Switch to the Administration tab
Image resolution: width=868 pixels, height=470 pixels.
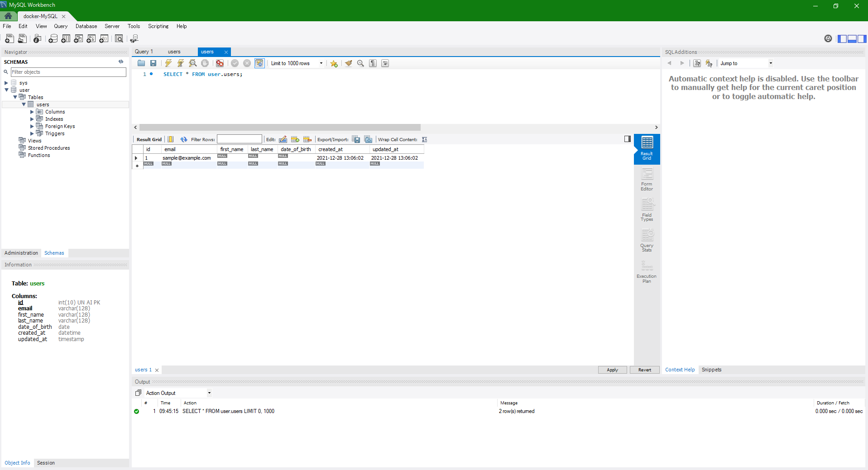[x=21, y=253]
